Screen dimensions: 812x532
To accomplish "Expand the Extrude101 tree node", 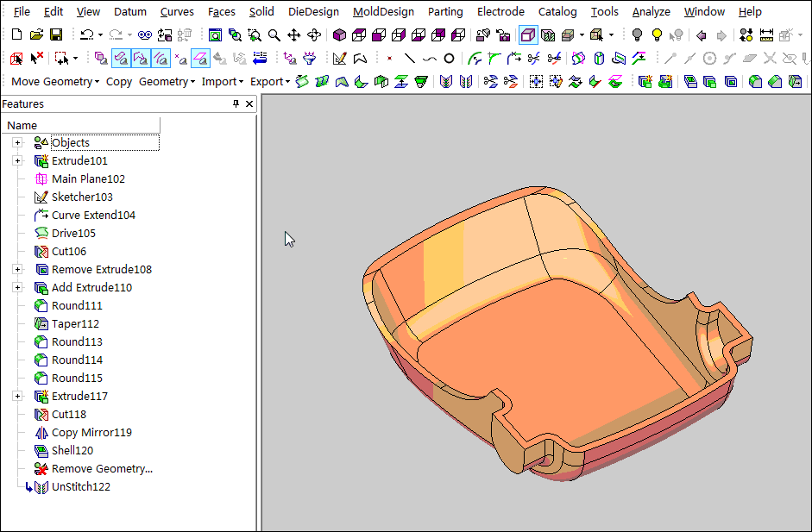I will coord(17,161).
